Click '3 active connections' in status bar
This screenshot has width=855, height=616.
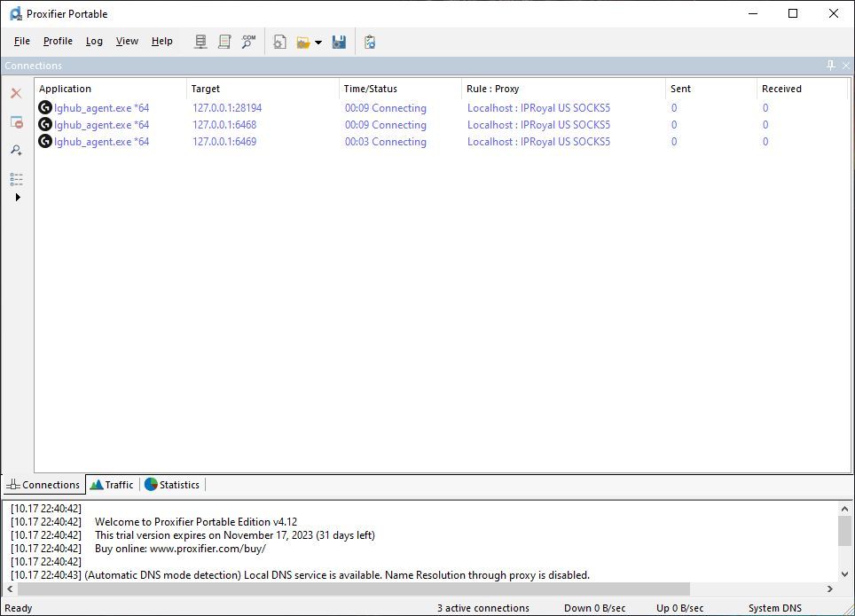click(483, 608)
